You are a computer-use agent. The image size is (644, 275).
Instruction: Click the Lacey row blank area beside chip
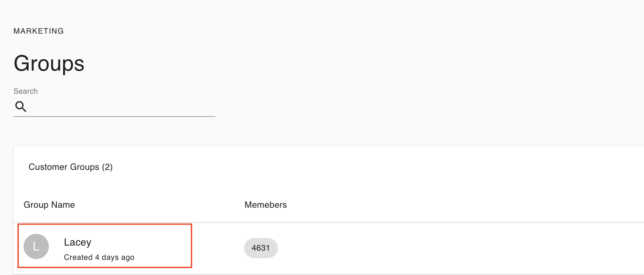(x=459, y=248)
